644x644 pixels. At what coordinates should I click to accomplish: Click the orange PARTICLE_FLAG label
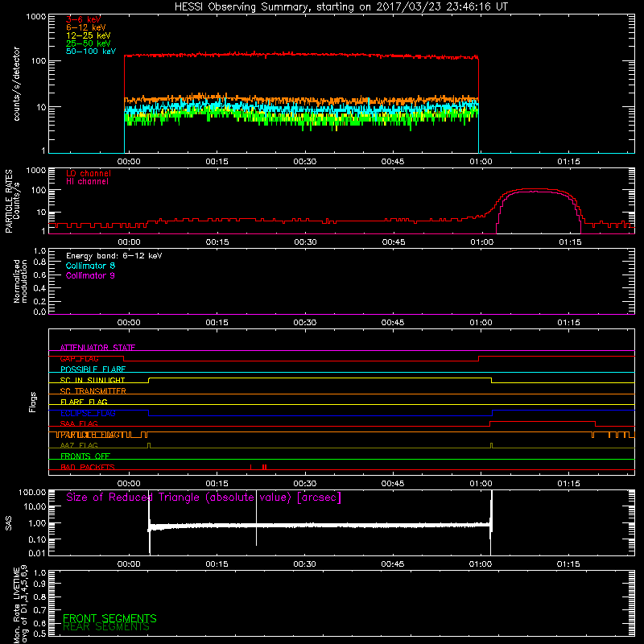(x=90, y=435)
